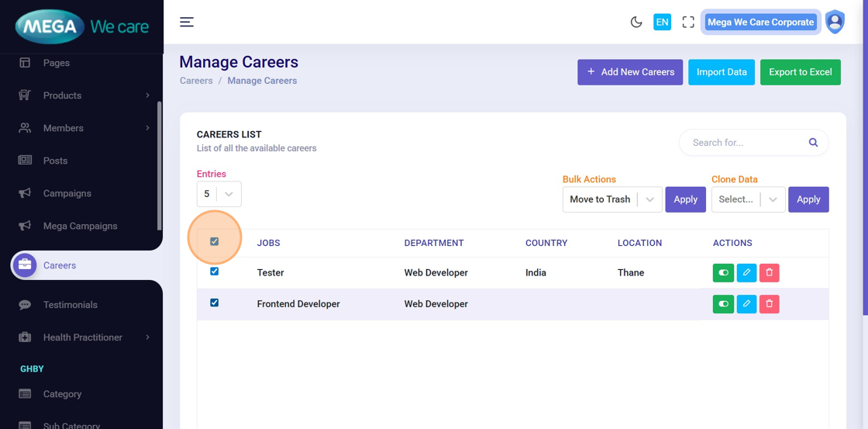This screenshot has height=429, width=868.
Task: Open the Bulk Actions dropdown
Action: (611, 199)
